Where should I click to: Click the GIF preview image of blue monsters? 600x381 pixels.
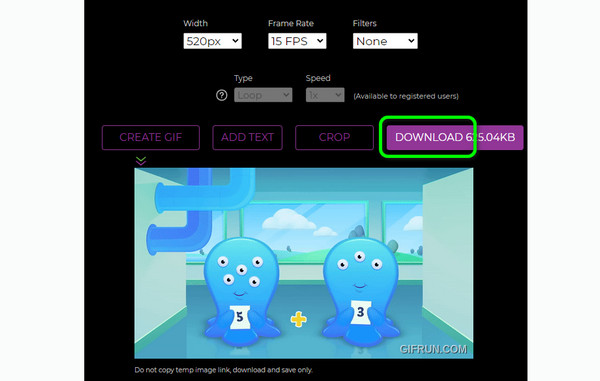pos(304,263)
